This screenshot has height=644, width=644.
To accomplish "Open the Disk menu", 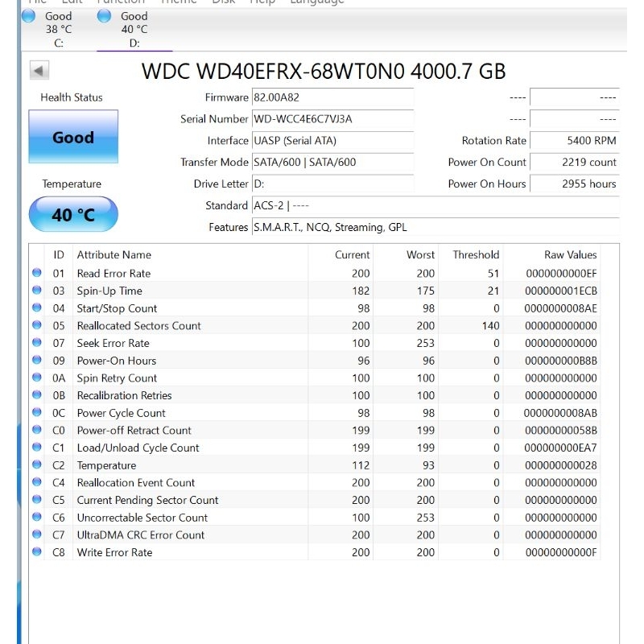I will [223, 2].
